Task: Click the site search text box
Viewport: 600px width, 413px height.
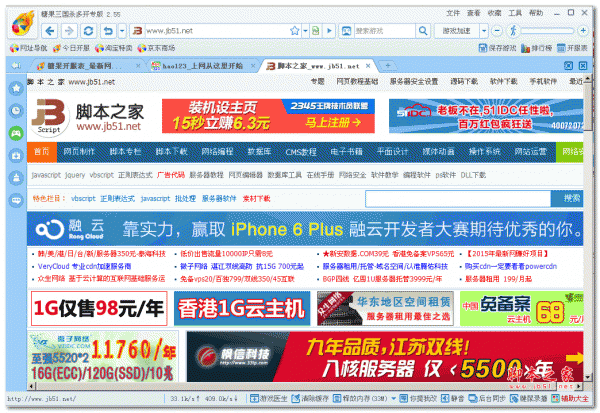Action: click(458, 199)
